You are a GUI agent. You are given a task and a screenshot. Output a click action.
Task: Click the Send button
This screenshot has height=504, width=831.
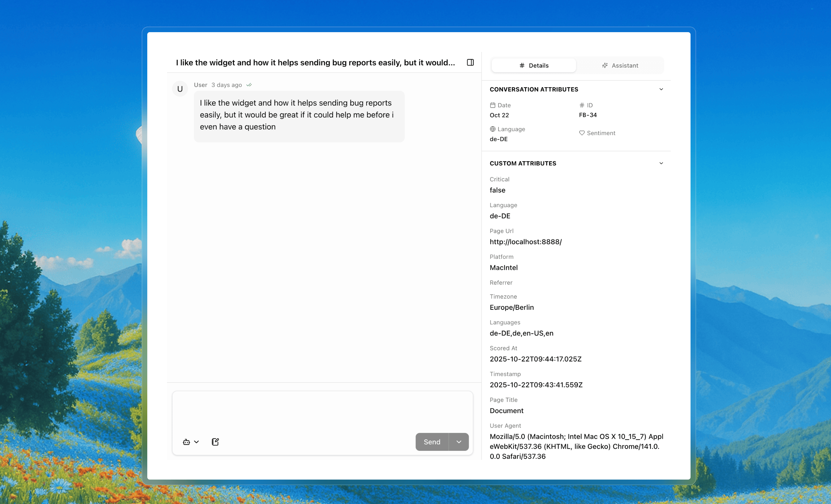432,442
